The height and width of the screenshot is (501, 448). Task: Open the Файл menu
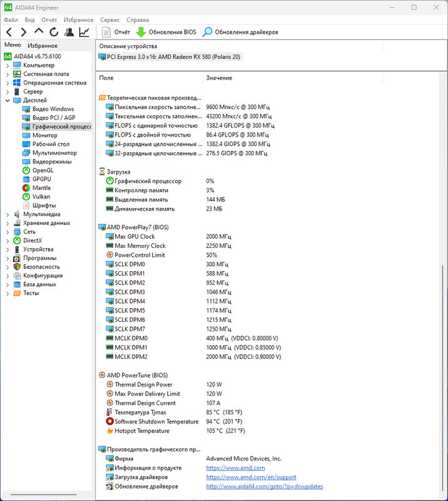11,20
